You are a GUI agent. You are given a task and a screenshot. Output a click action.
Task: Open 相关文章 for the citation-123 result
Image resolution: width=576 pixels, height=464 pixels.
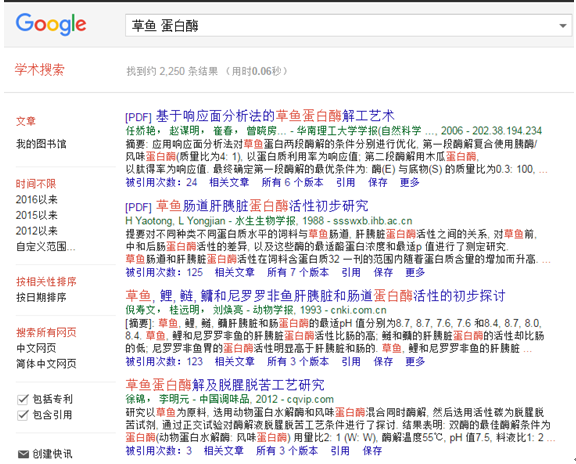pyautogui.click(x=235, y=362)
